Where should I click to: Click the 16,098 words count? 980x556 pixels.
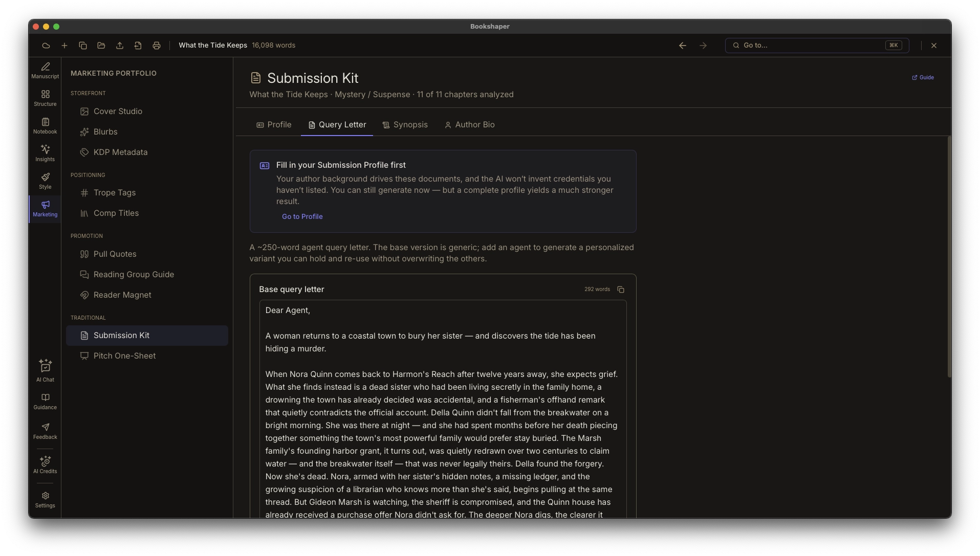[x=273, y=46]
